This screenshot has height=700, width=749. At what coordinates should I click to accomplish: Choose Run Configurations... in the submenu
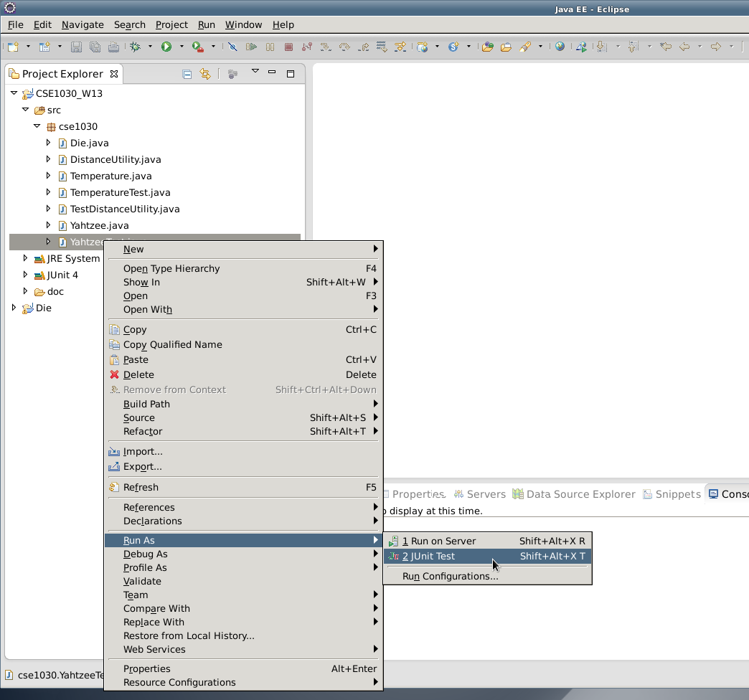tap(488, 577)
